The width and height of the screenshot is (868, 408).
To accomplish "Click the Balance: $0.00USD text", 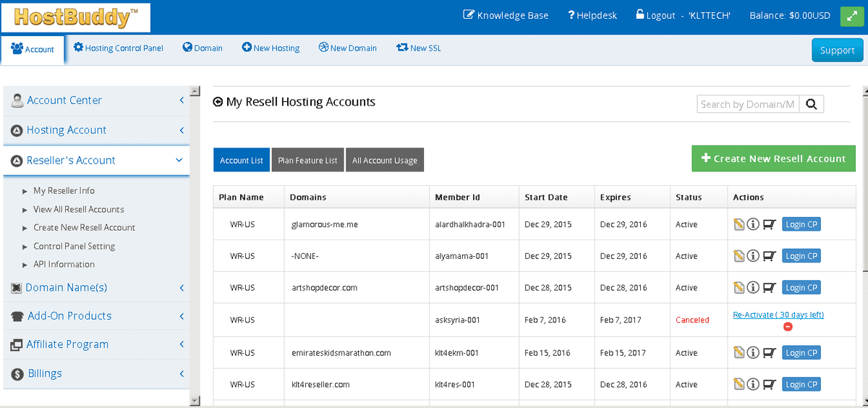I will pos(790,15).
